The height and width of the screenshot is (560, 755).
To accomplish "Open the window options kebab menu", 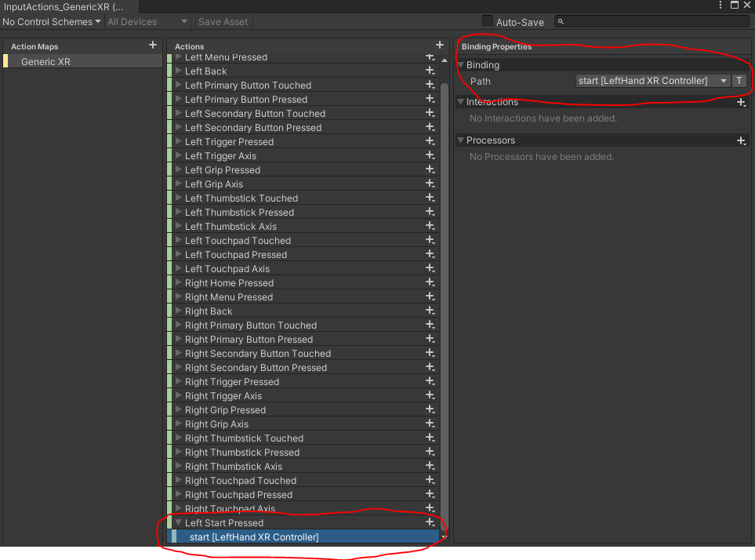I will [x=721, y=5].
